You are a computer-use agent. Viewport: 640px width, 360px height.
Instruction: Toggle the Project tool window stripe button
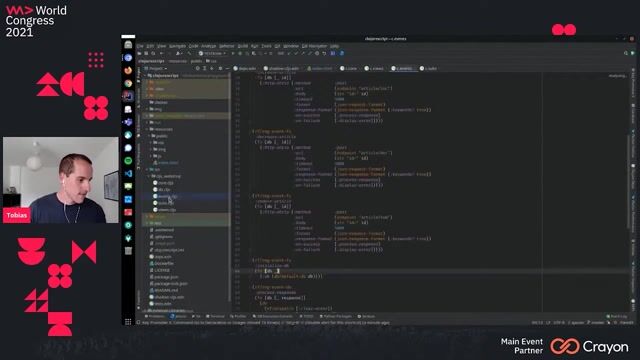(x=138, y=74)
